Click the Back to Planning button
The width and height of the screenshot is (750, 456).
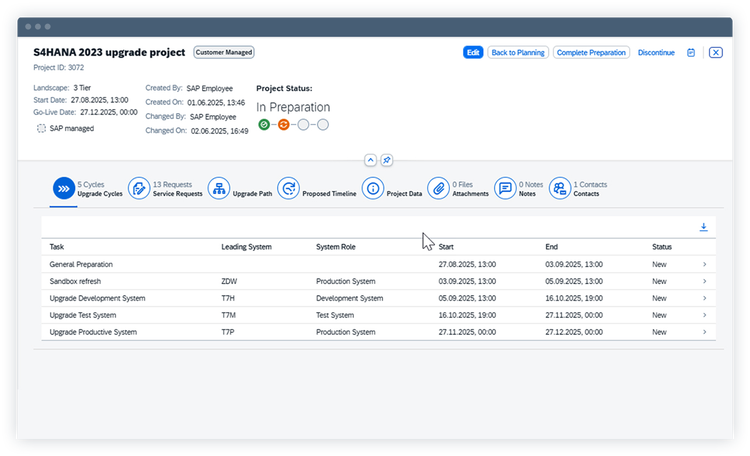[518, 53]
